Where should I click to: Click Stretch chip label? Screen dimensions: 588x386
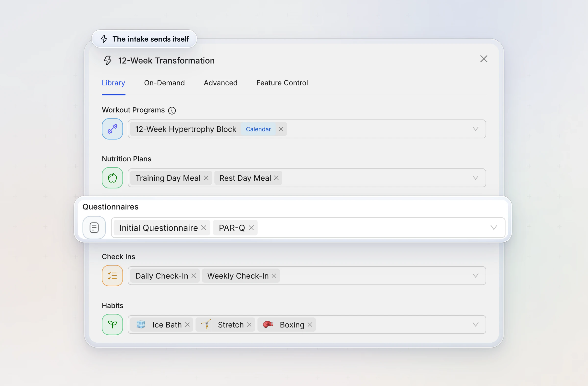click(x=231, y=325)
